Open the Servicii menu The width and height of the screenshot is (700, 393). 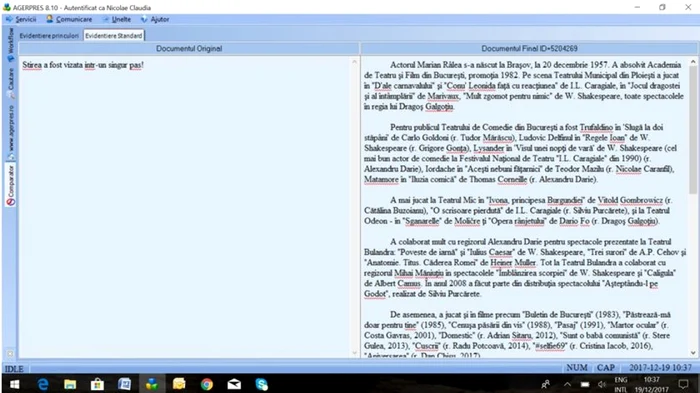(x=21, y=19)
